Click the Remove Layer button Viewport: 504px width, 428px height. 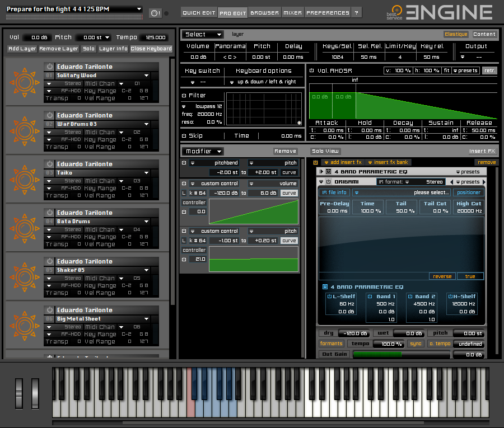tap(58, 49)
